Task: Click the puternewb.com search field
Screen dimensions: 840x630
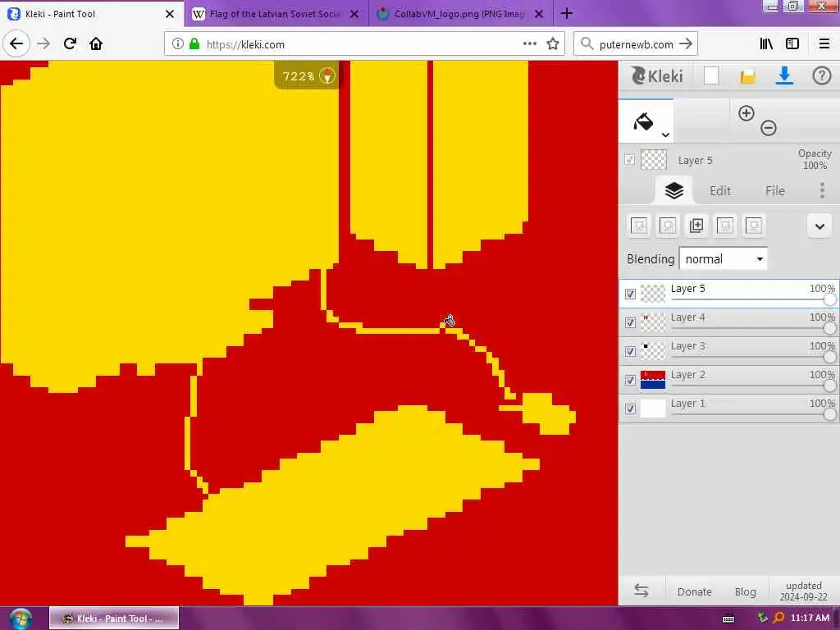Action: pyautogui.click(x=636, y=44)
